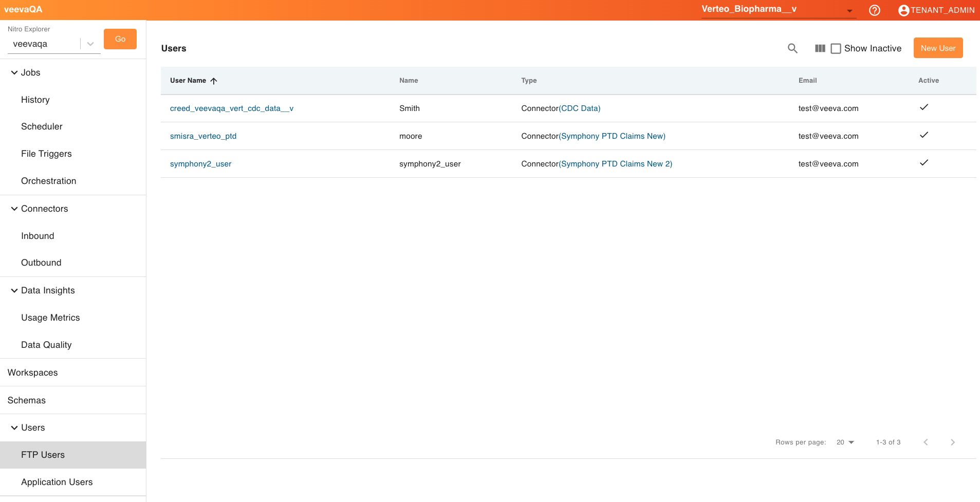
Task: Go to previous page arrow
Action: pyautogui.click(x=926, y=442)
